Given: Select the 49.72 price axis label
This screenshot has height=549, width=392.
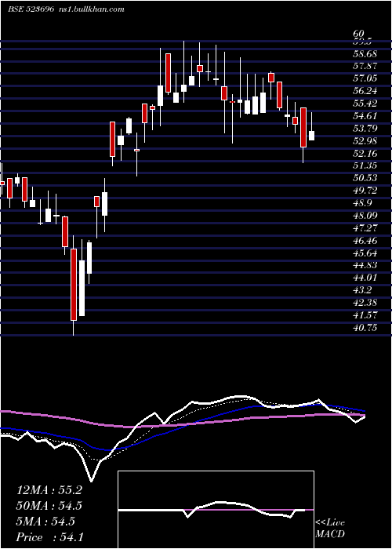Looking at the screenshot, I should (x=365, y=191).
